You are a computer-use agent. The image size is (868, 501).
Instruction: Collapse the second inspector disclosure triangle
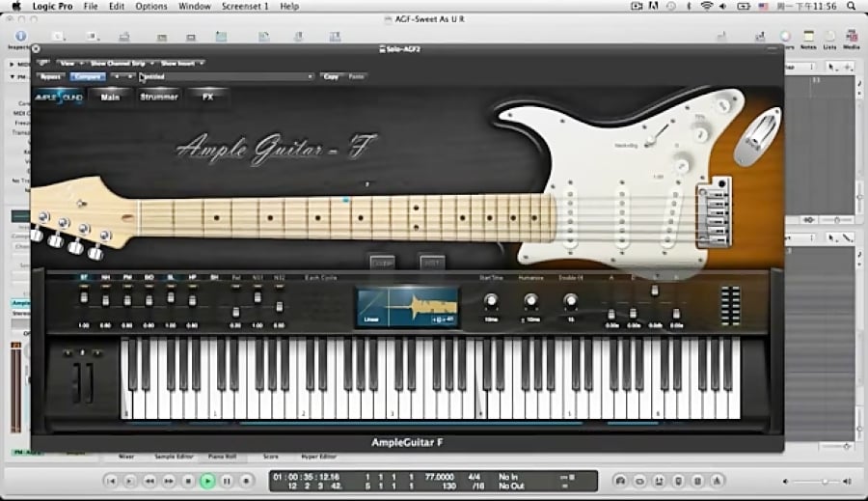[13, 76]
